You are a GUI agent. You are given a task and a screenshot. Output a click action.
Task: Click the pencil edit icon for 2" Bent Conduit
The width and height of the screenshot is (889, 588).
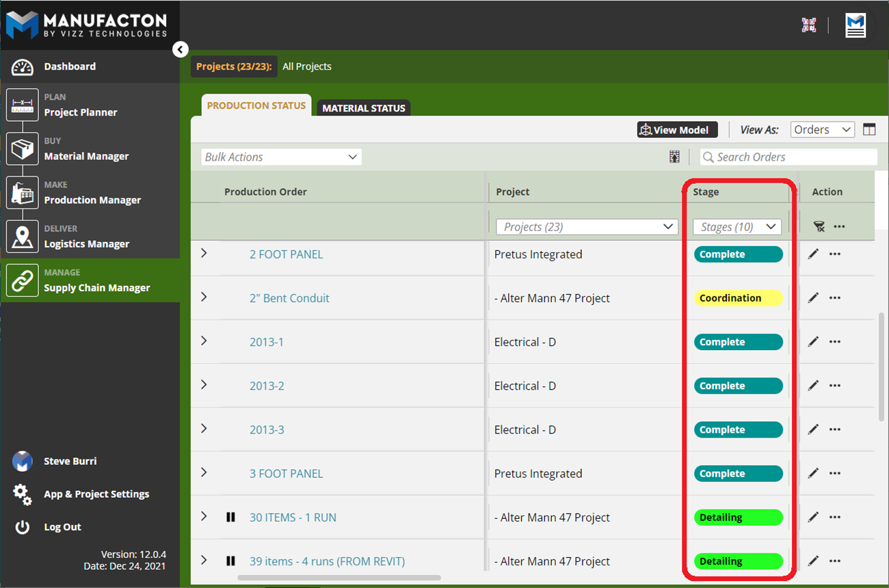coord(813,298)
